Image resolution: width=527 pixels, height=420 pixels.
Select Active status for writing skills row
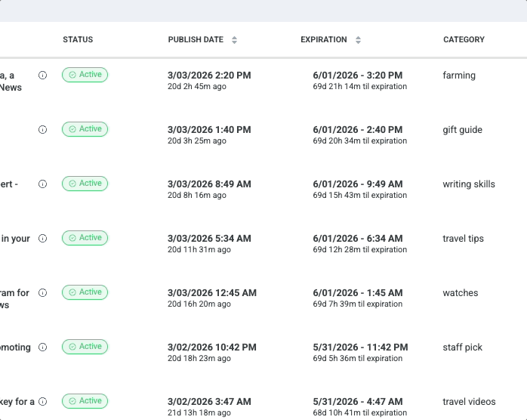pos(85,184)
